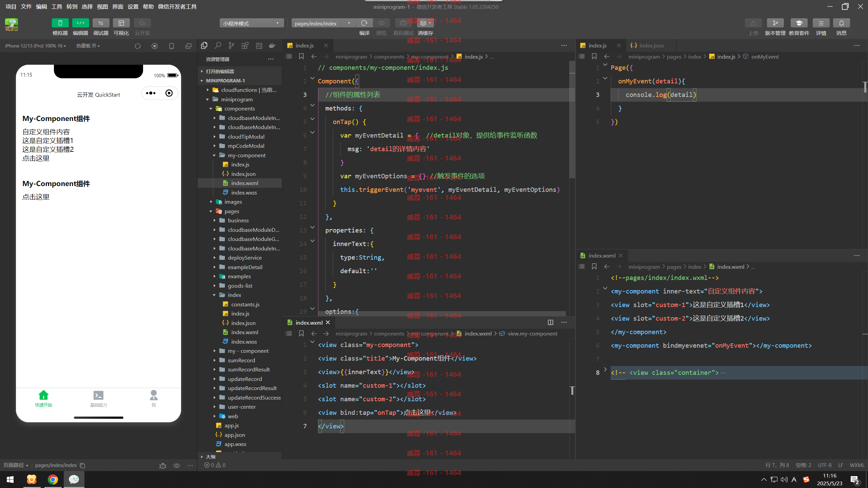Click the capsule close circle in simulator
Image resolution: width=868 pixels, height=488 pixels.
click(x=169, y=93)
